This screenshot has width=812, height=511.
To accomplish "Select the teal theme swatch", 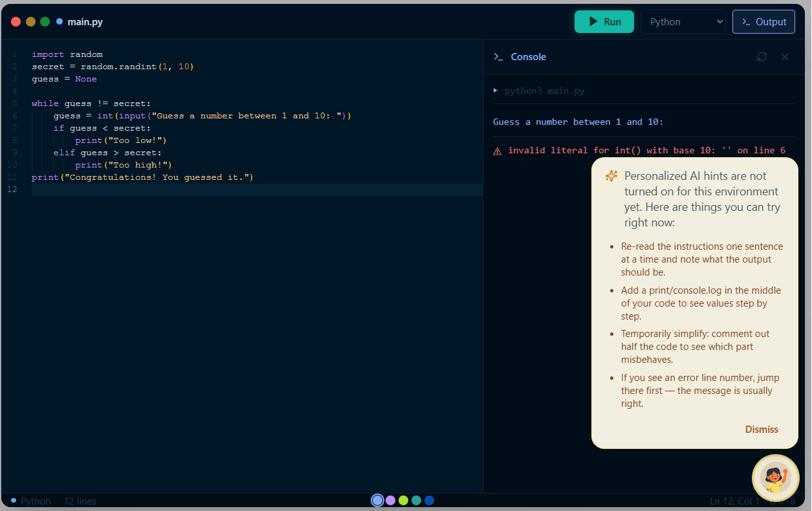I will [416, 500].
